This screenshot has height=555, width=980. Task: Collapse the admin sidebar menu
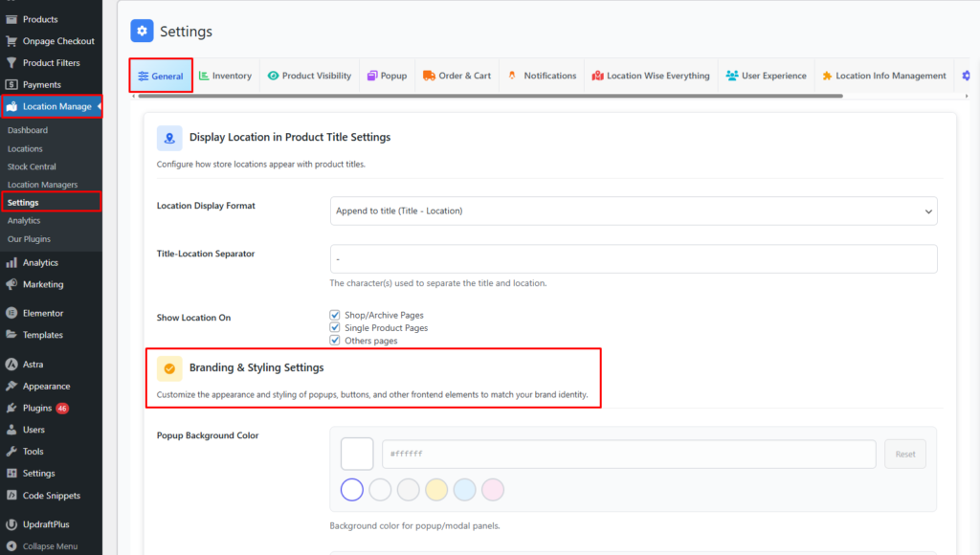(x=43, y=546)
